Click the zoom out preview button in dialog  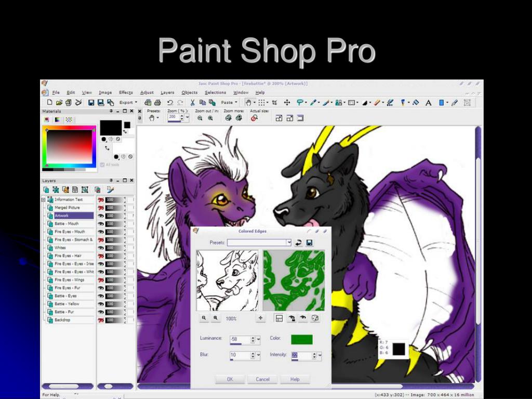point(204,318)
